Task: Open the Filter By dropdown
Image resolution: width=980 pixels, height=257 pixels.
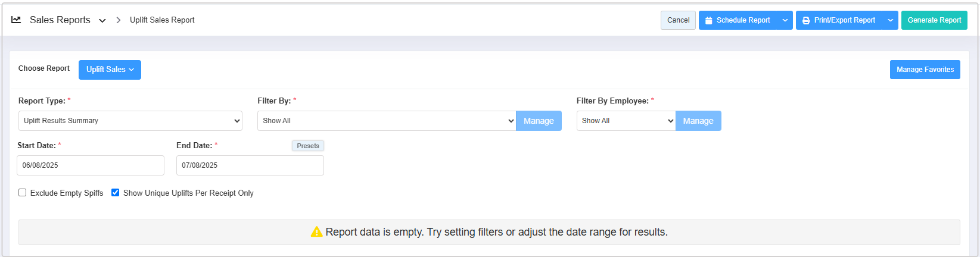Action: tap(386, 121)
